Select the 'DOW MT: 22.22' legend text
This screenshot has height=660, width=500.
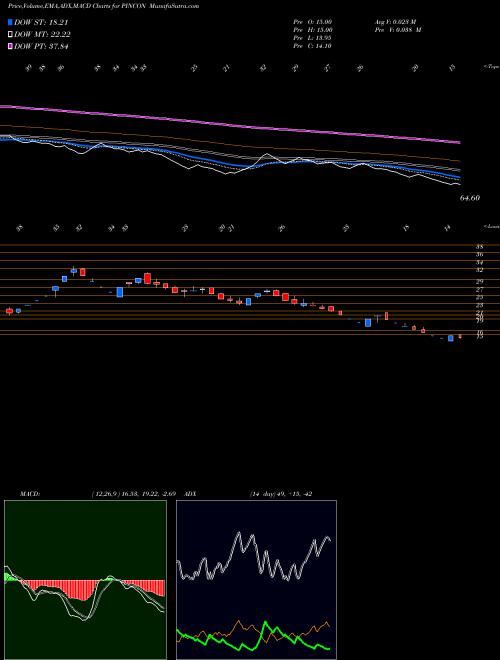click(42, 35)
